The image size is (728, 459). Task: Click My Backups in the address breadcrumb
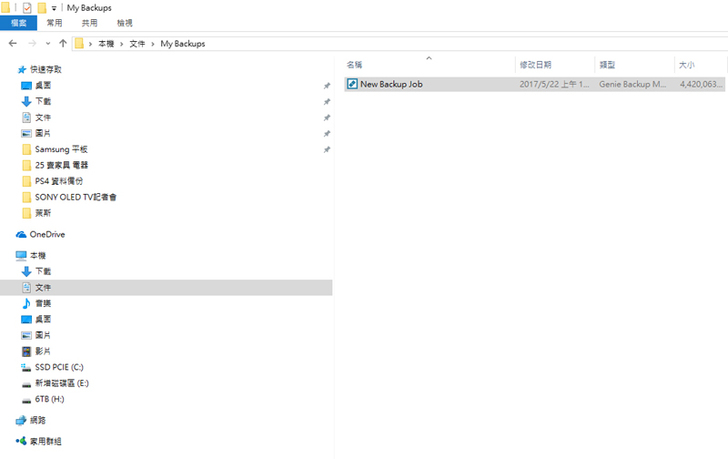click(x=183, y=44)
